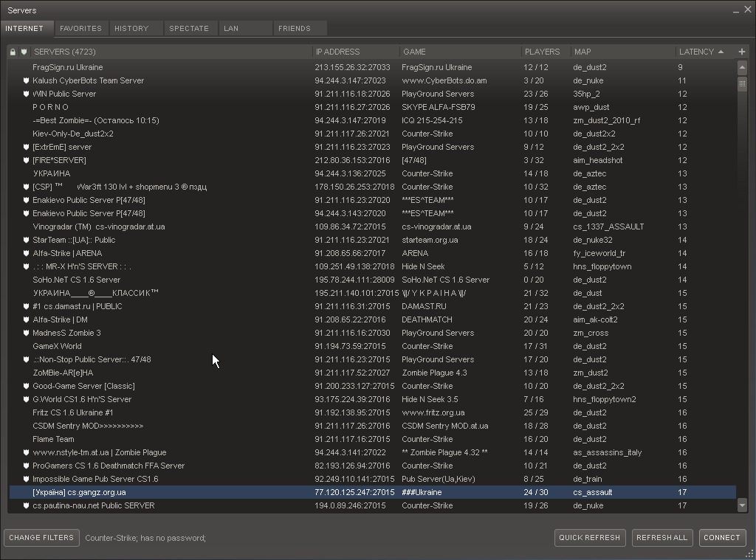The image size is (756, 560).
Task: Click the filter status text Counter-Strike; has no password
Action: pyautogui.click(x=145, y=538)
